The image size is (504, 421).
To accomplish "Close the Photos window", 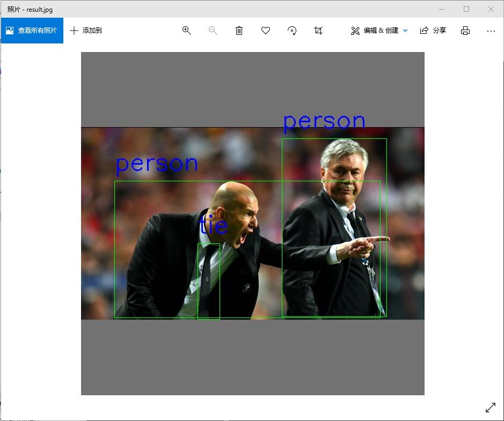I will [x=491, y=9].
